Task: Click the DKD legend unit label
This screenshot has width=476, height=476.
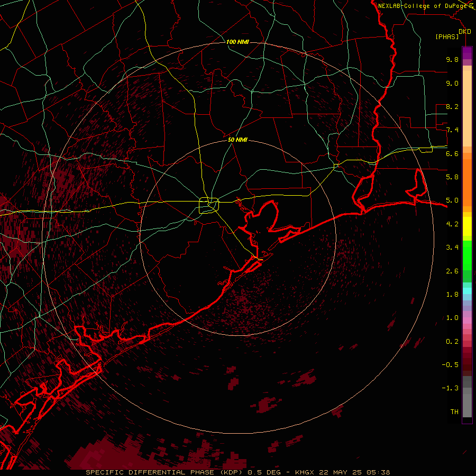Action: (464, 32)
